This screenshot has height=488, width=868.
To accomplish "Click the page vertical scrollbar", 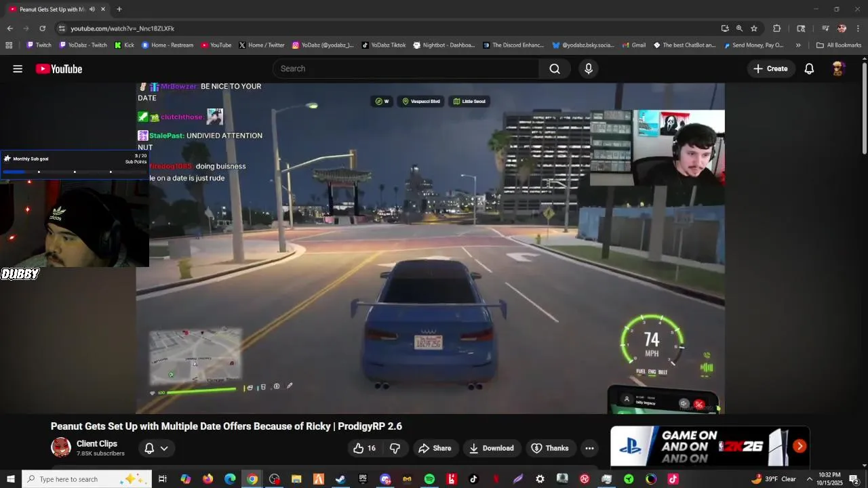I will coord(865,107).
